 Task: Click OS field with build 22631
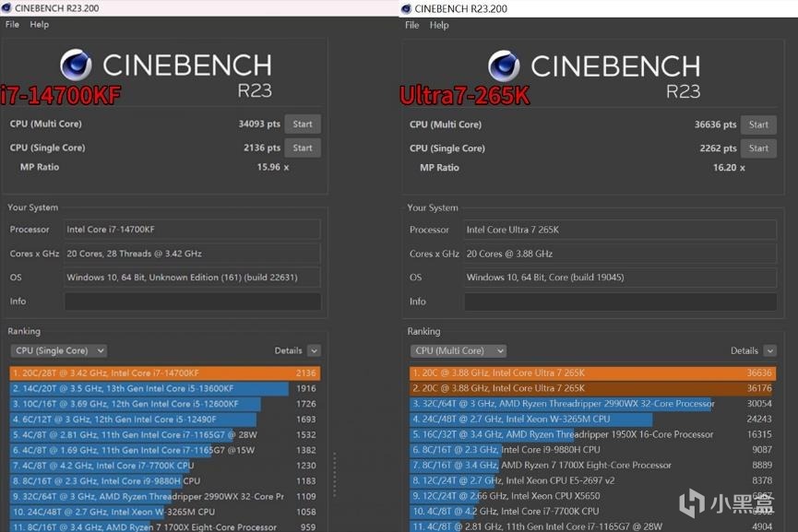point(193,278)
